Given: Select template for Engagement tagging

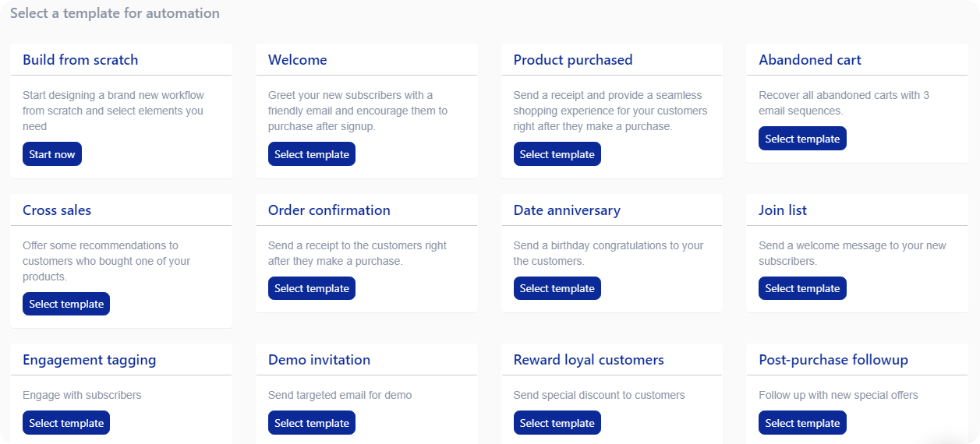Looking at the screenshot, I should (x=66, y=423).
